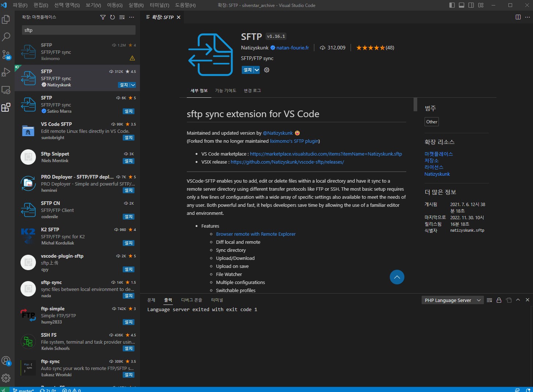The image size is (533, 392).
Task: Expand the install dropdown arrow on the SFTP page
Action: click(x=257, y=70)
